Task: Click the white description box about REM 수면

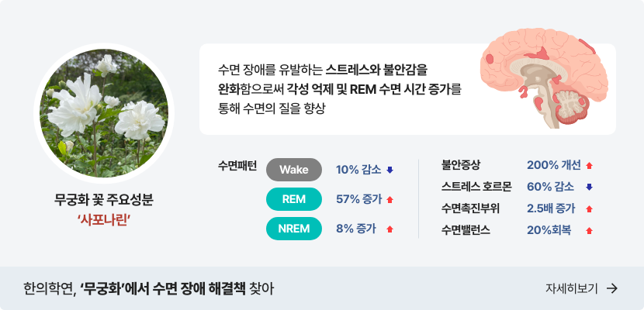Action: (341, 89)
